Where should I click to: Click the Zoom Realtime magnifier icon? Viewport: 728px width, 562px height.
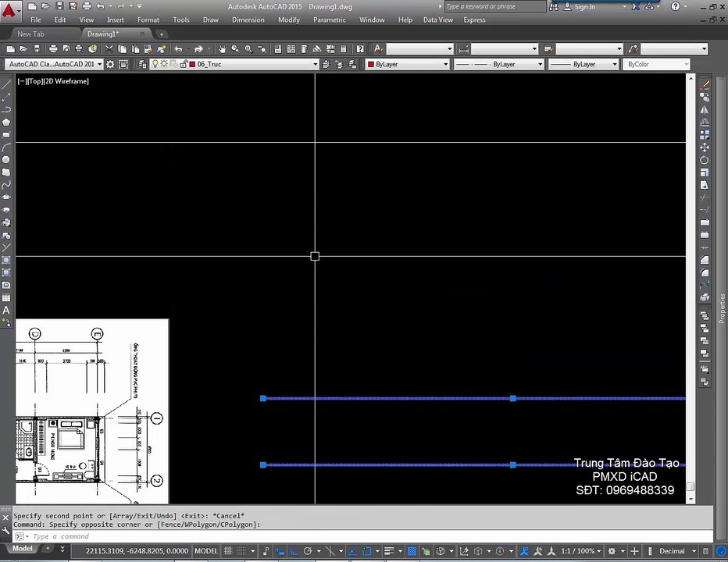pos(235,48)
